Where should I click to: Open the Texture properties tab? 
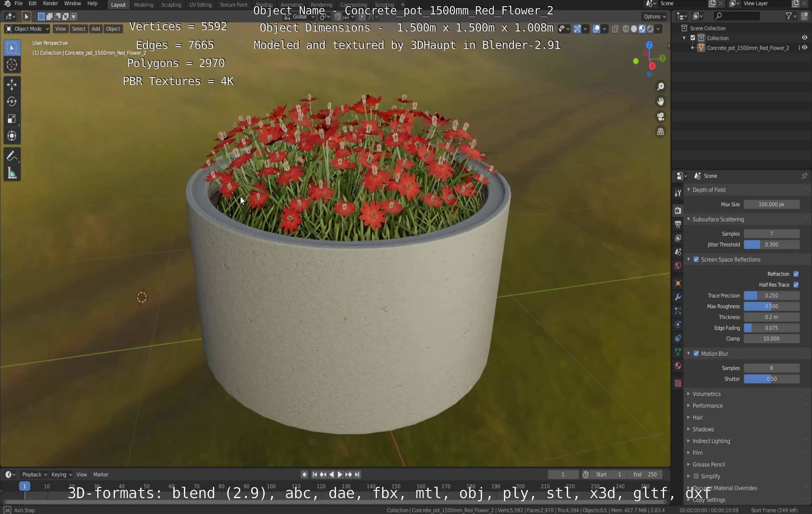pyautogui.click(x=678, y=383)
